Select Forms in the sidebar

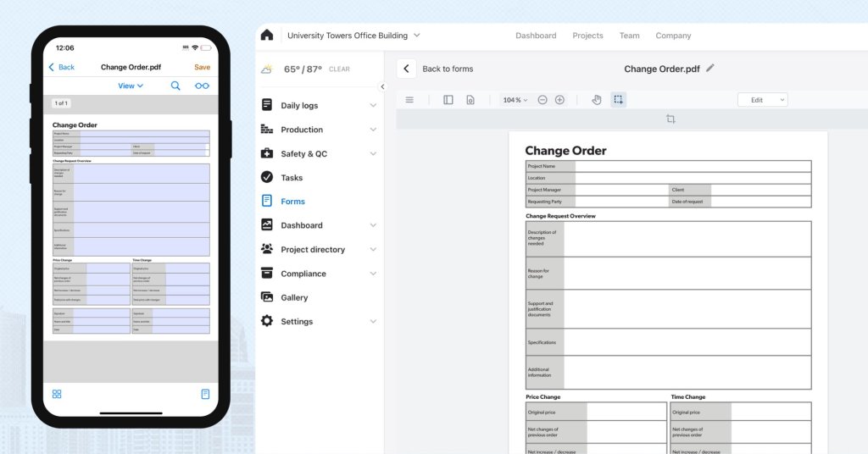coord(292,202)
